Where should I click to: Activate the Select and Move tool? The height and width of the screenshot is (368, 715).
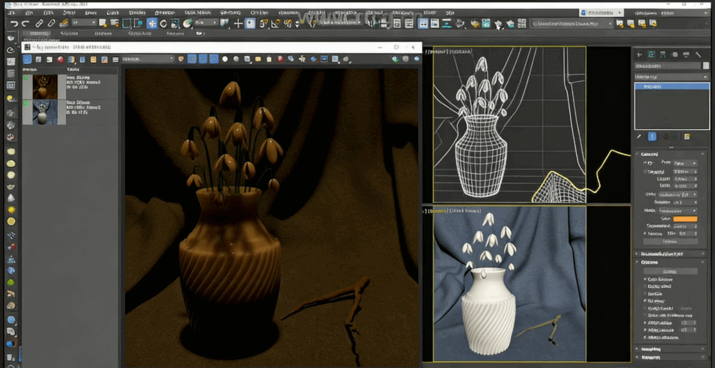[x=151, y=24]
